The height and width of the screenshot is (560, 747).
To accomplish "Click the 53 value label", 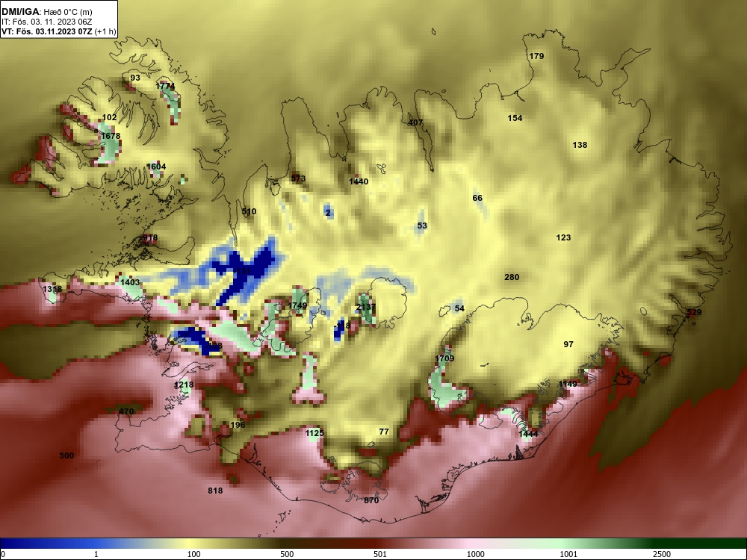I will point(422,225).
